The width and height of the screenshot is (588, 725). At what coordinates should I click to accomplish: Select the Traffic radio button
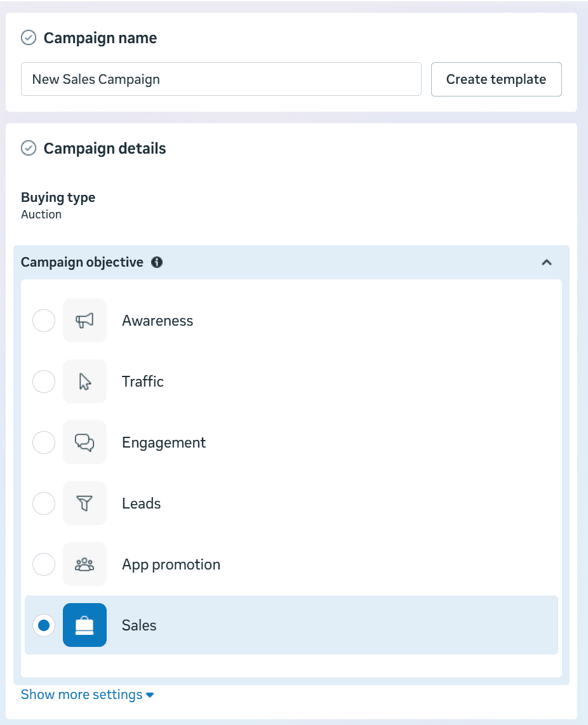pos(44,382)
